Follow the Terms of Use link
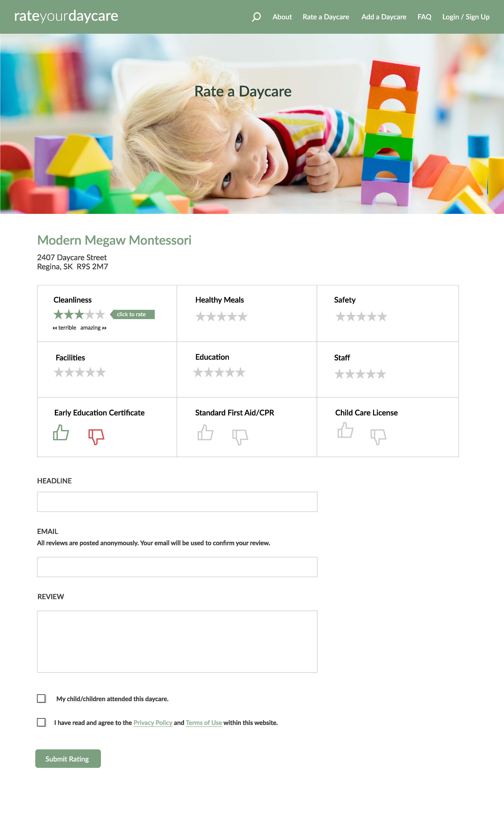 (x=204, y=723)
